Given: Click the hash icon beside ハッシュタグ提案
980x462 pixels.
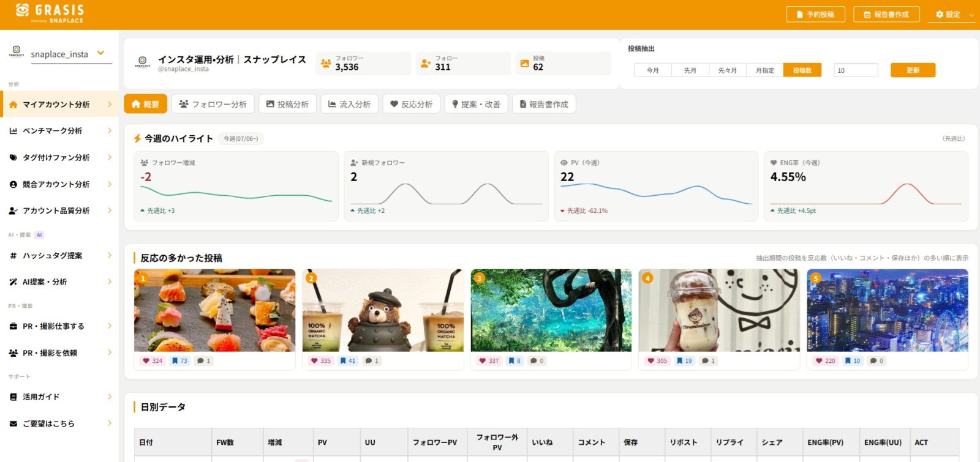Looking at the screenshot, I should [13, 256].
